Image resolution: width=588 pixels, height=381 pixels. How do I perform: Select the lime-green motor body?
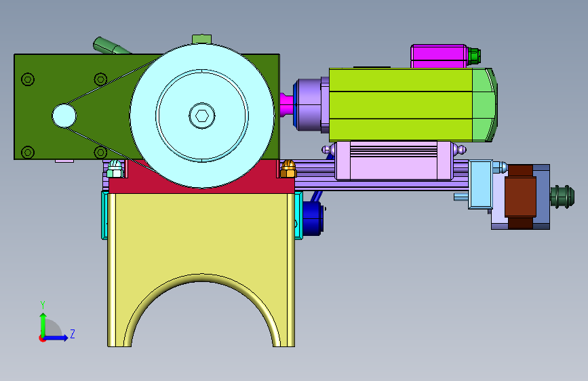(x=401, y=105)
